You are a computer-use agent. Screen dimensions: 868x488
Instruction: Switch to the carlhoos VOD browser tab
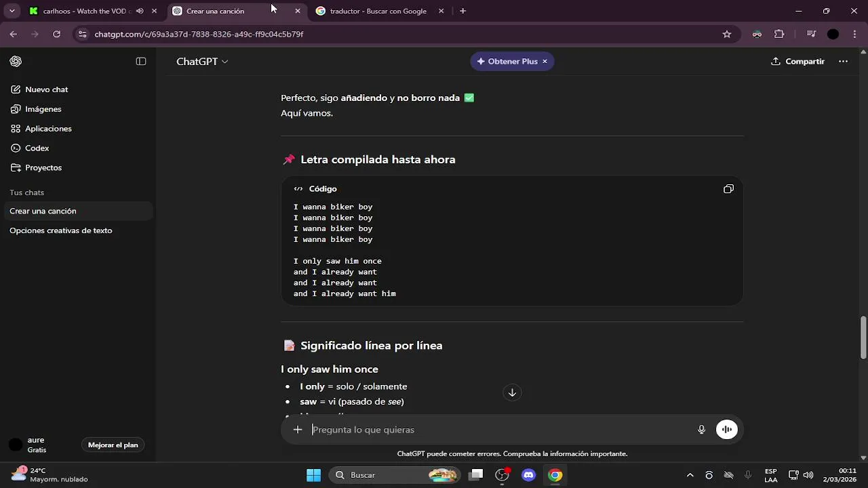(x=85, y=12)
